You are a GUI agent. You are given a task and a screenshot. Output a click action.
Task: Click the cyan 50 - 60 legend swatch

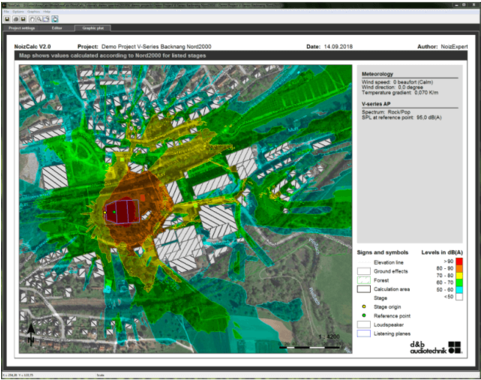(459, 290)
